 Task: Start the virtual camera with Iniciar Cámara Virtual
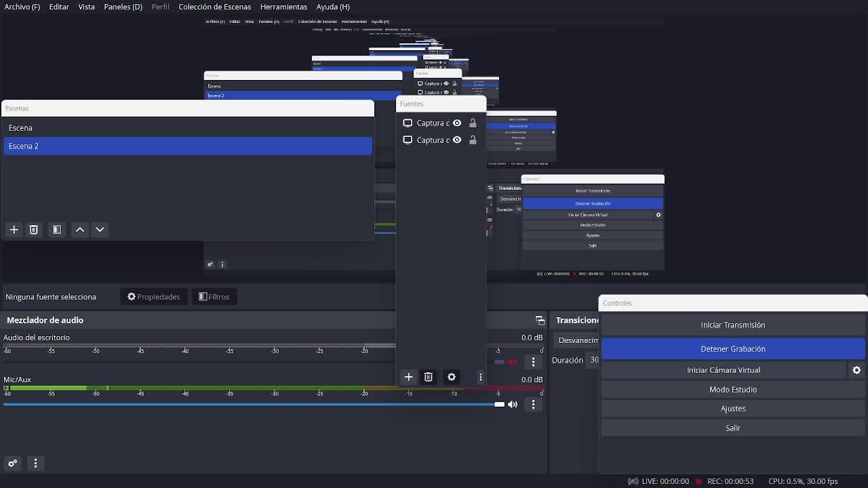[724, 370]
